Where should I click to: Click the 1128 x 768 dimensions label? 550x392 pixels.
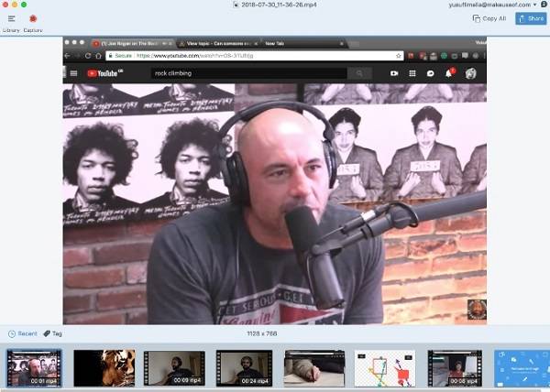click(x=262, y=333)
